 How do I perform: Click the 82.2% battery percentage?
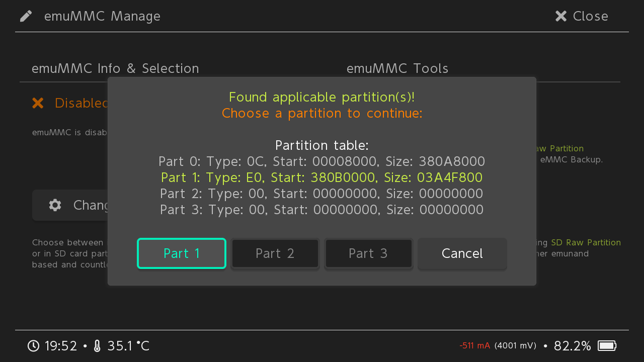click(573, 346)
